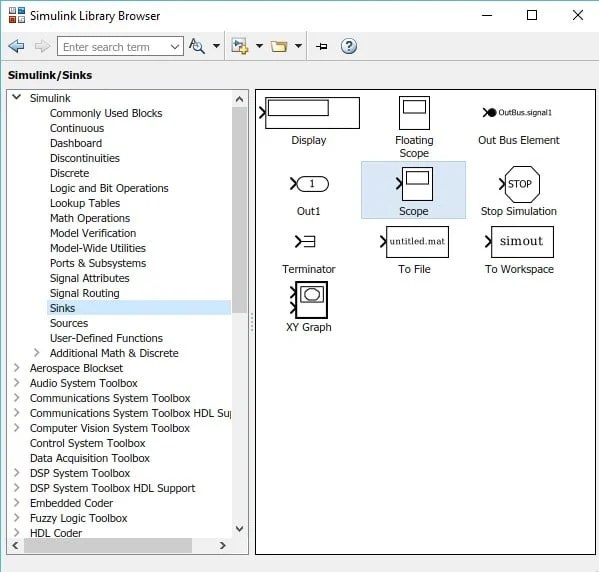Select the To File block

[414, 242]
